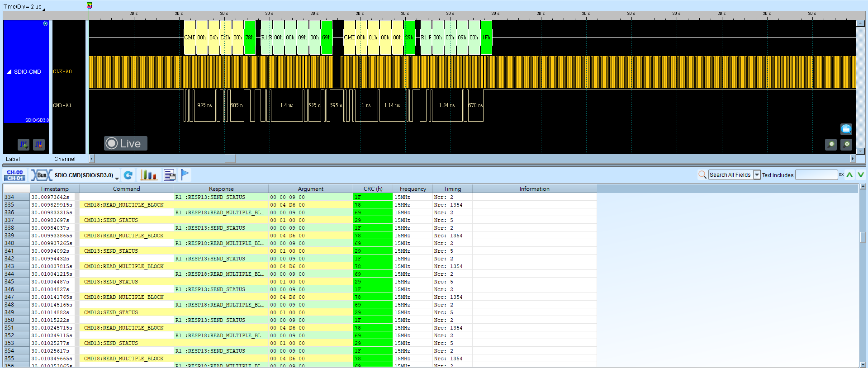Click the delete signal waveform icon
The image size is (868, 368).
[x=39, y=145]
